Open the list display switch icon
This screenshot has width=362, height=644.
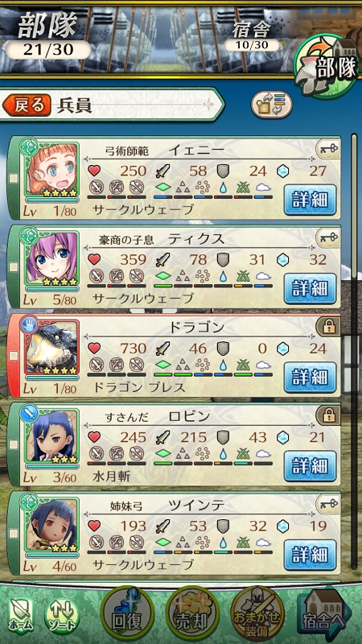[271, 105]
